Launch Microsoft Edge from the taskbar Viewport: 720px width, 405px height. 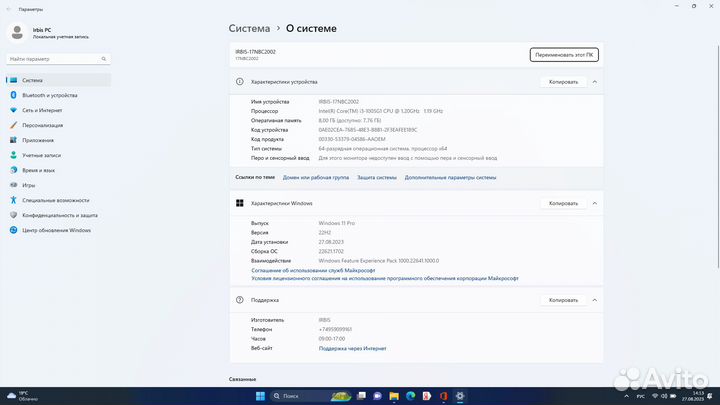(411, 396)
